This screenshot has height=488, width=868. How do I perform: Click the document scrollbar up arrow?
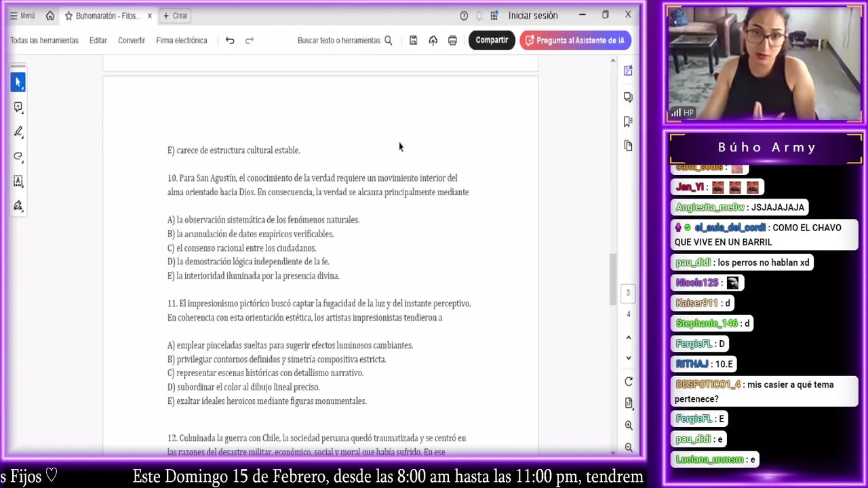click(x=613, y=61)
